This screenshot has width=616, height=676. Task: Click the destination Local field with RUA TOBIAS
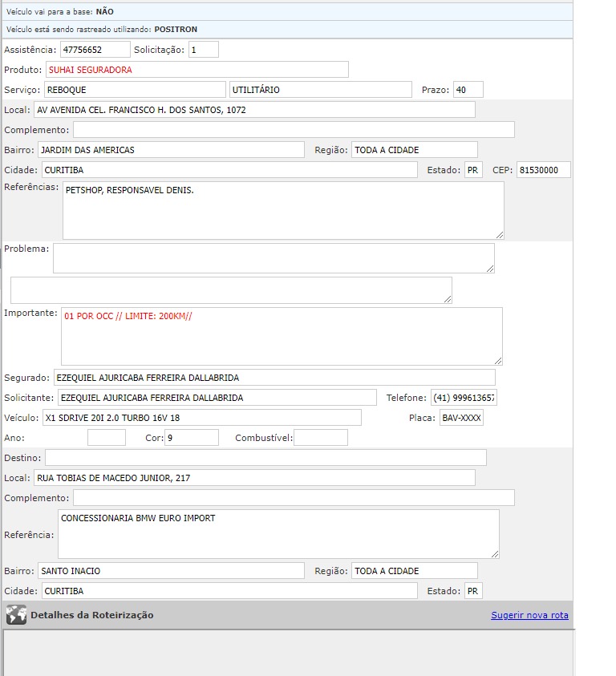coord(254,478)
